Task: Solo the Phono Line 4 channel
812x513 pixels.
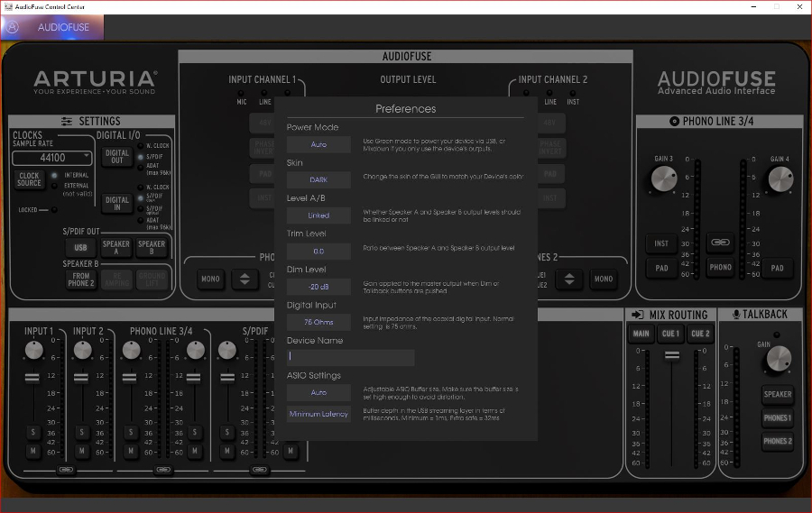Action: [195, 432]
